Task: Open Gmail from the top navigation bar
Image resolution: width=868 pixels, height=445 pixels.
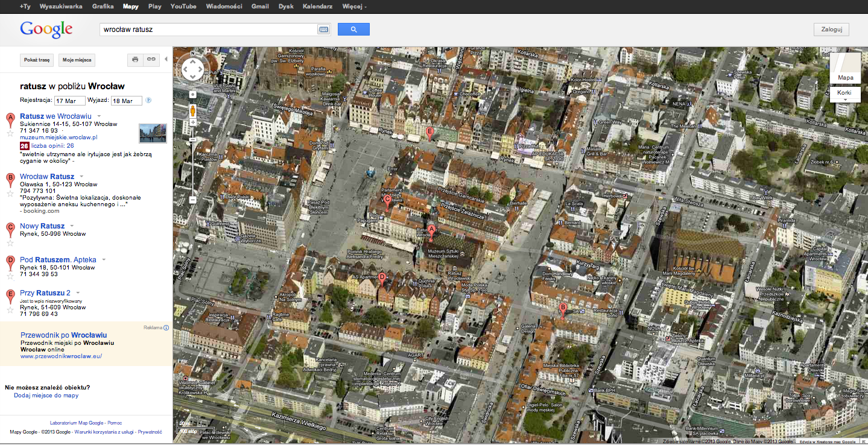Action: [260, 6]
